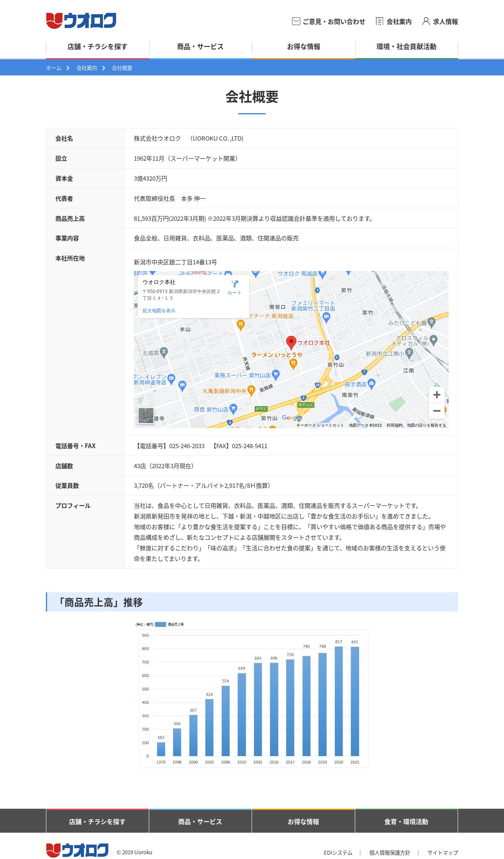Click the school icon for 北越高
The width and height of the screenshot is (504, 859).
tap(164, 352)
